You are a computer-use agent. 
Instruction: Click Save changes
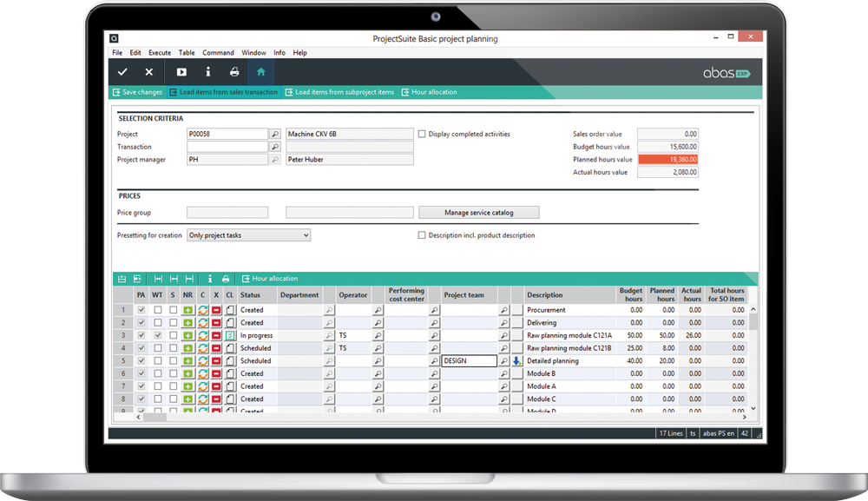137,92
